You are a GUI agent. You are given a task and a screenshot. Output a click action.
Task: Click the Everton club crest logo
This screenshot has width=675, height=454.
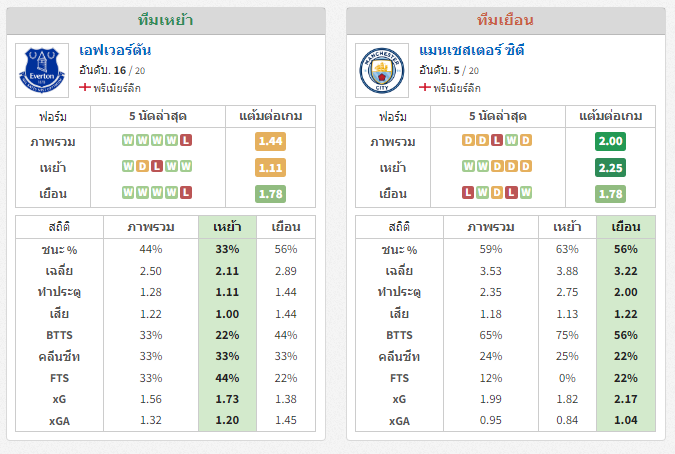tap(42, 70)
